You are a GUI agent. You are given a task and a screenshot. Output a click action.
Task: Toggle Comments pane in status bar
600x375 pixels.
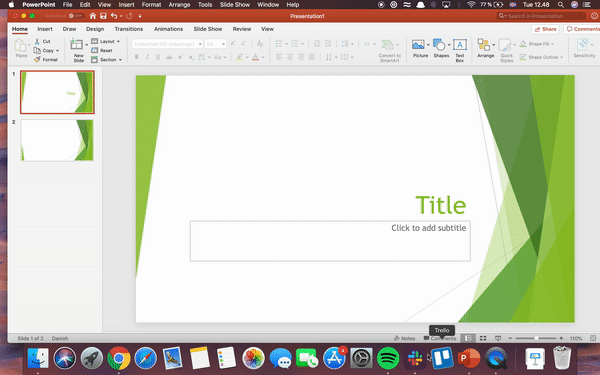[x=440, y=338]
